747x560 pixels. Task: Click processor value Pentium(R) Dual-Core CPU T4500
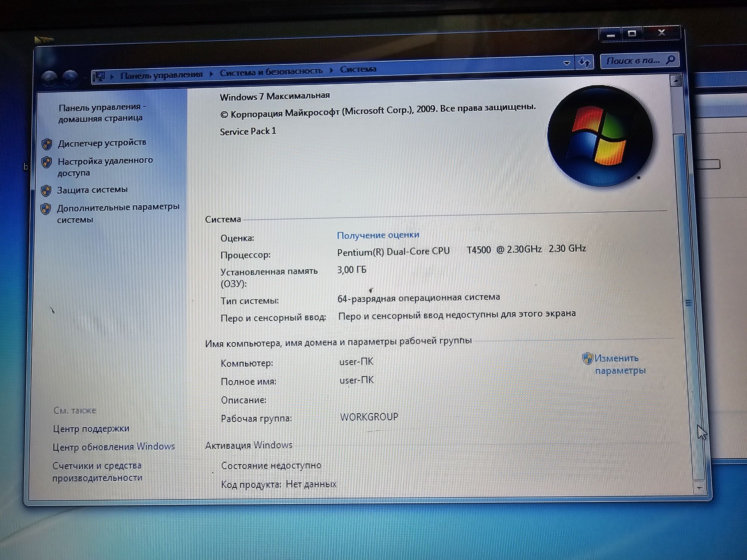coord(461,250)
